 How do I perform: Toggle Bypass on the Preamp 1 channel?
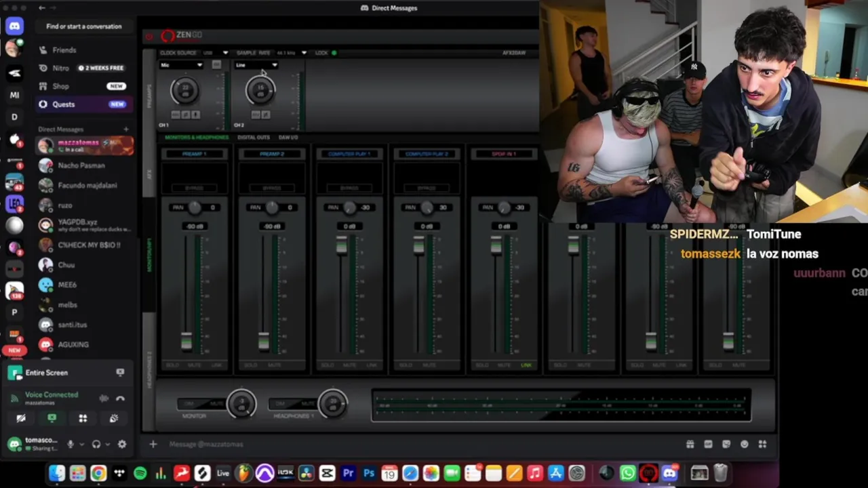[195, 188]
